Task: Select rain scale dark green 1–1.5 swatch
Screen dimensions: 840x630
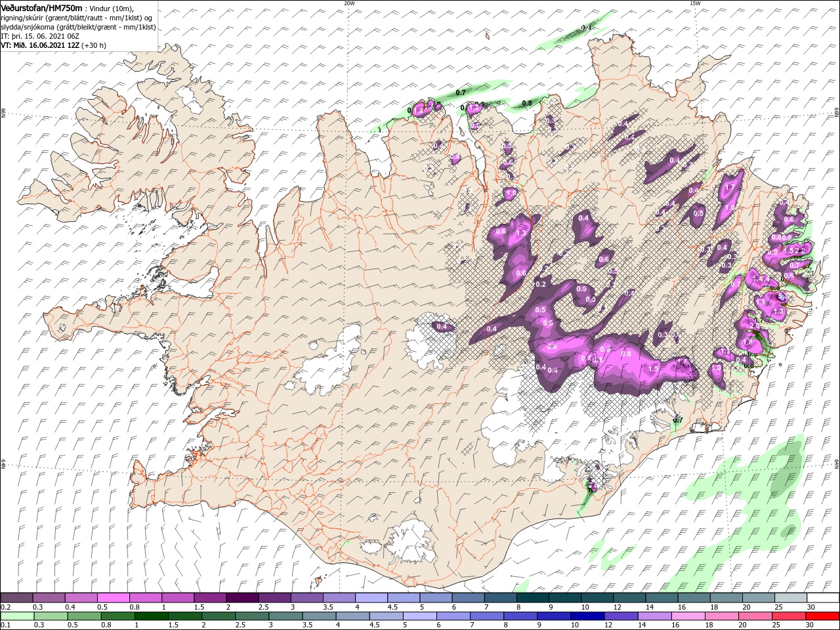Action: point(151,616)
